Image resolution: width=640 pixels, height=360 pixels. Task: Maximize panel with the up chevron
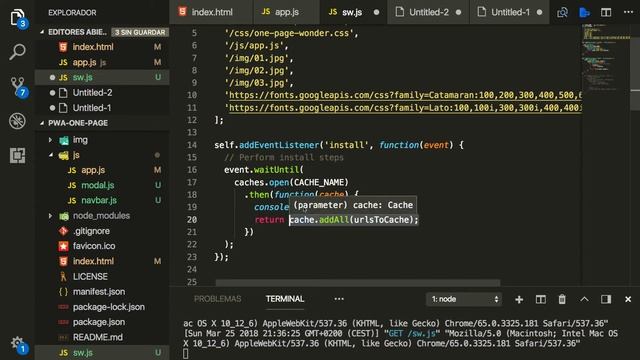[x=584, y=300]
